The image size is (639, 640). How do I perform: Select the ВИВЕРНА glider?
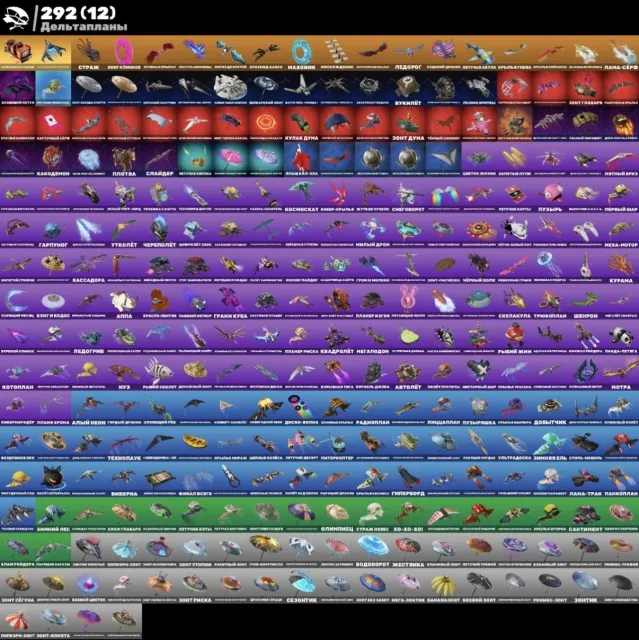click(x=124, y=479)
